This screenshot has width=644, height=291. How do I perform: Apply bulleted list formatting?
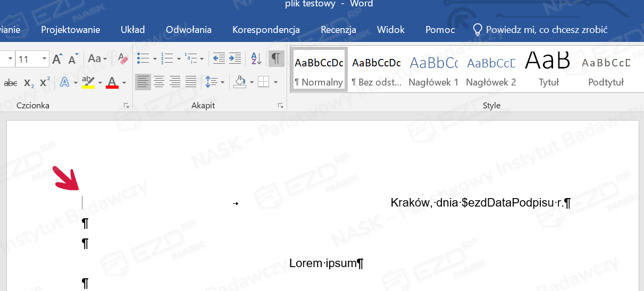coord(142,59)
